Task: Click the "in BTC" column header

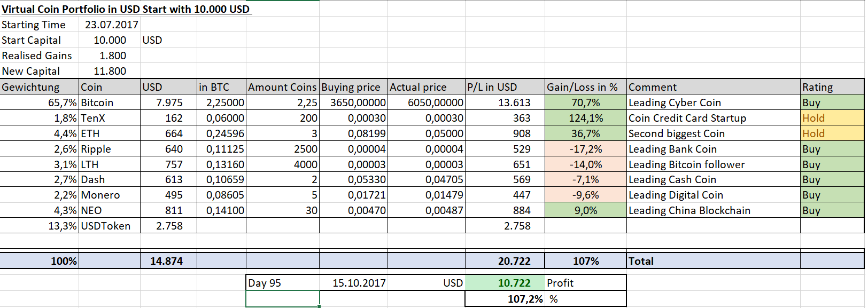Action: (x=221, y=87)
